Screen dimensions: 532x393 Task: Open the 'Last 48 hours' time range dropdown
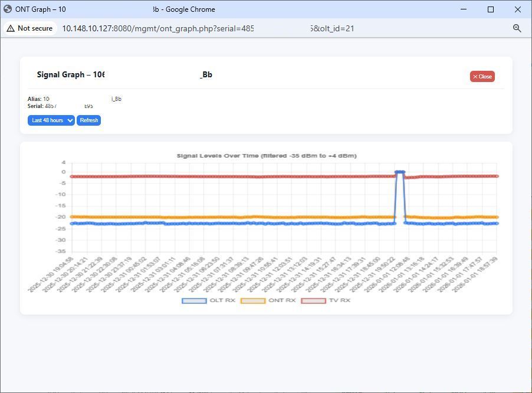click(x=51, y=120)
